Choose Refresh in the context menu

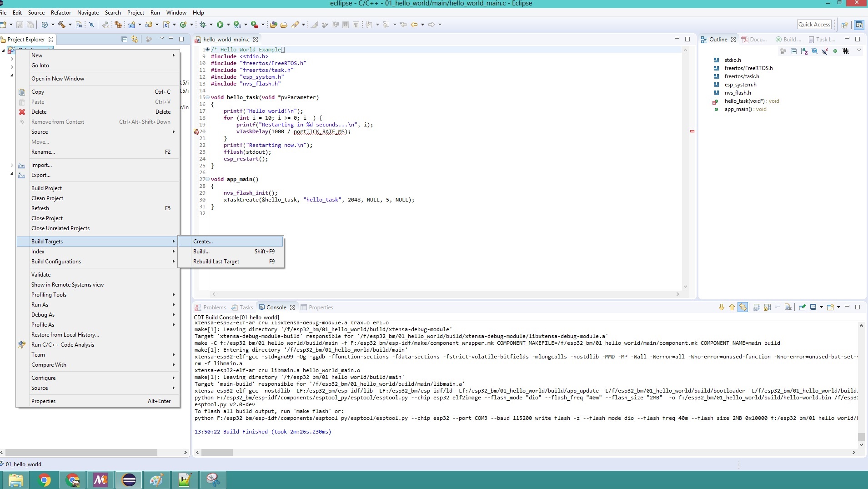(98, 208)
